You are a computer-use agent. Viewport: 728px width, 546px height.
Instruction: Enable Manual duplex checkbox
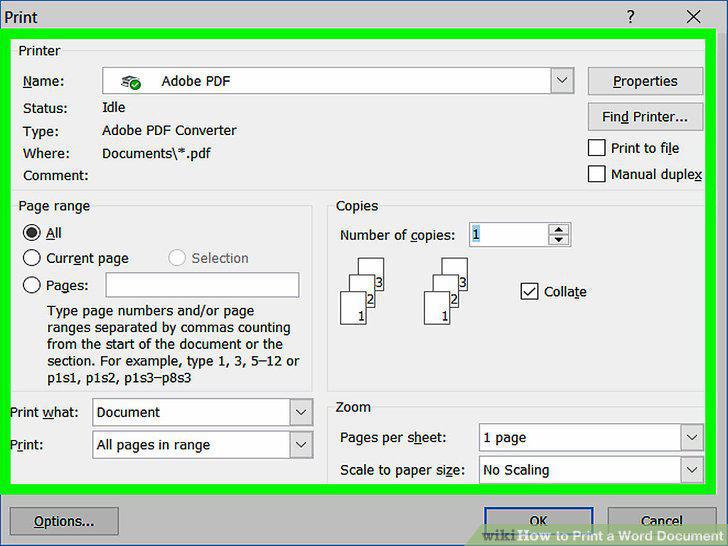(597, 174)
